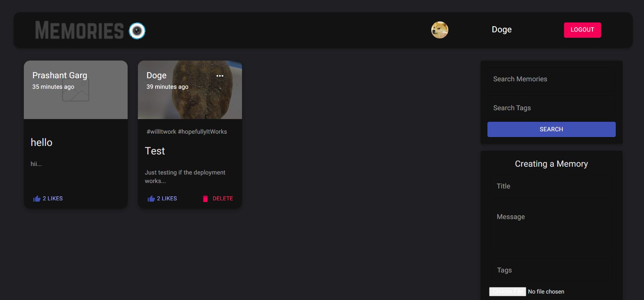644x300 pixels.
Task: Like the "Test" memory with thumbs-up
Action: pos(151,199)
